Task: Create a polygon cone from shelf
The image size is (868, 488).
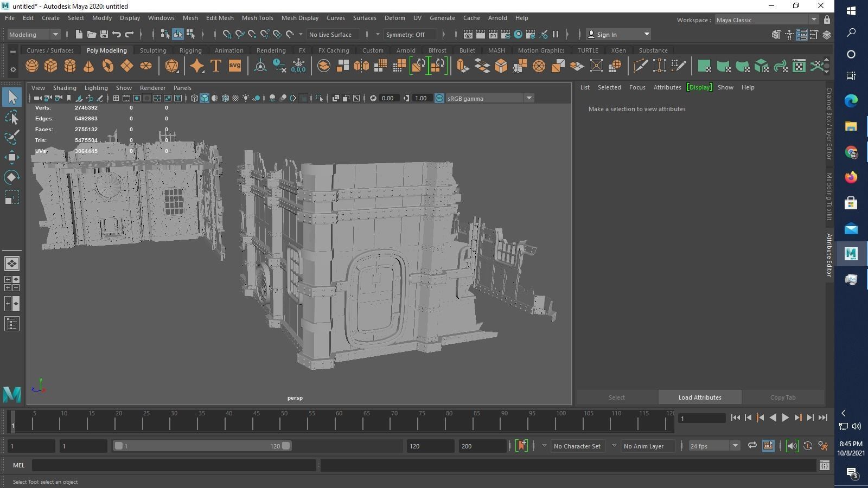Action: pos(88,66)
